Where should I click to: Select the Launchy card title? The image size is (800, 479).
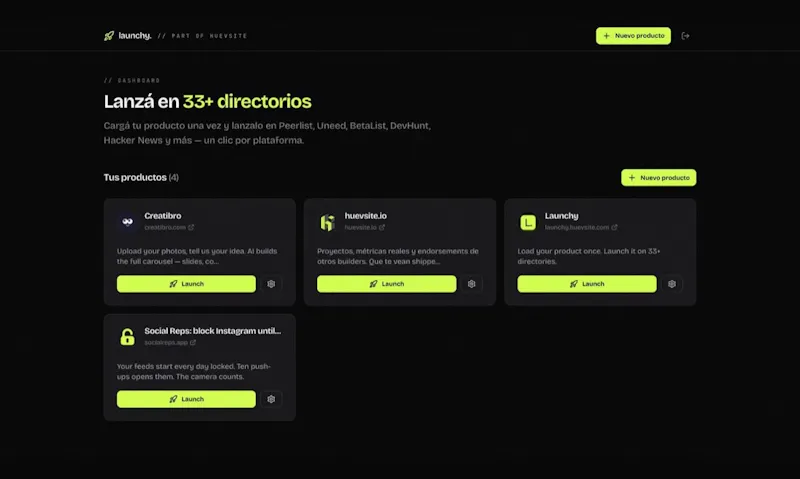561,216
